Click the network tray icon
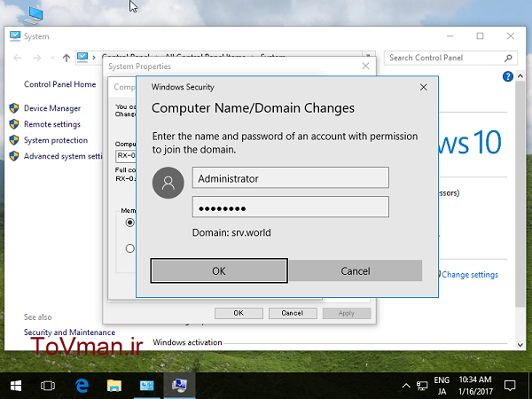The height and width of the screenshot is (399, 532). click(422, 386)
